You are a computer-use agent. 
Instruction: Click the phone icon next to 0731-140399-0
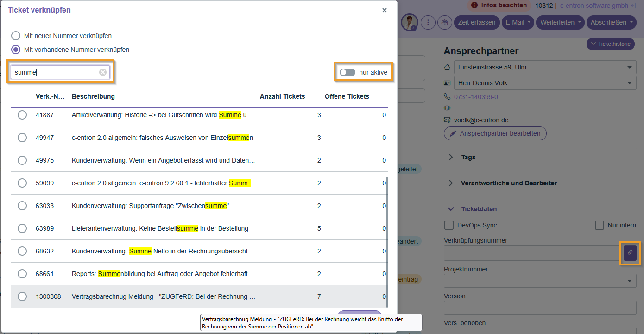point(447,97)
